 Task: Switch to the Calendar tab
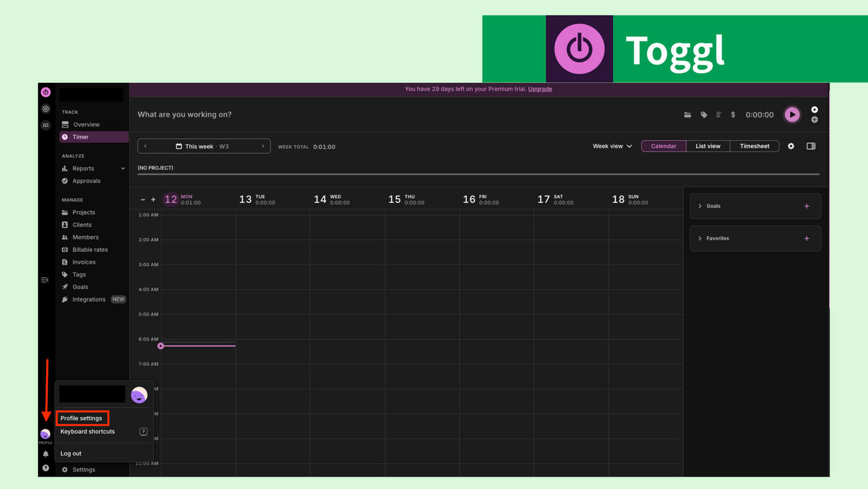[x=663, y=146]
